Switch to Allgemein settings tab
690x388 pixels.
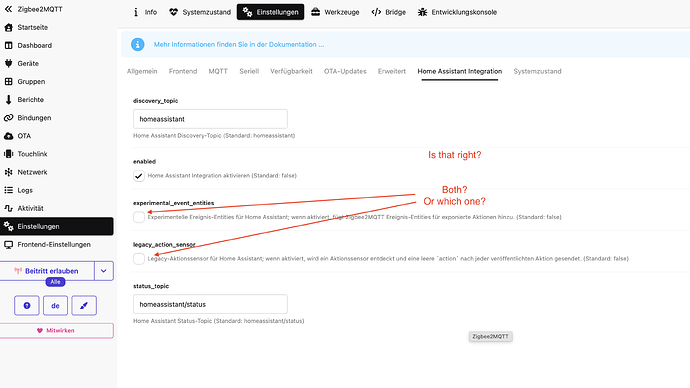[x=142, y=71]
